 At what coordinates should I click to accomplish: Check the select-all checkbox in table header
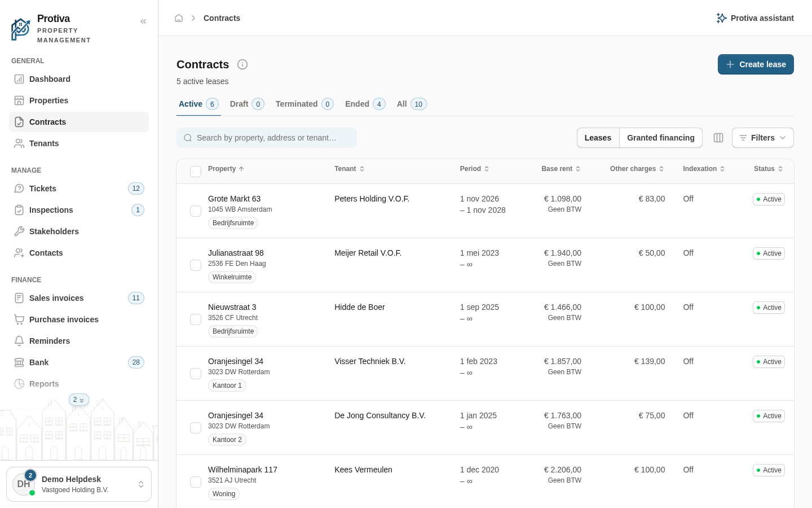196,172
